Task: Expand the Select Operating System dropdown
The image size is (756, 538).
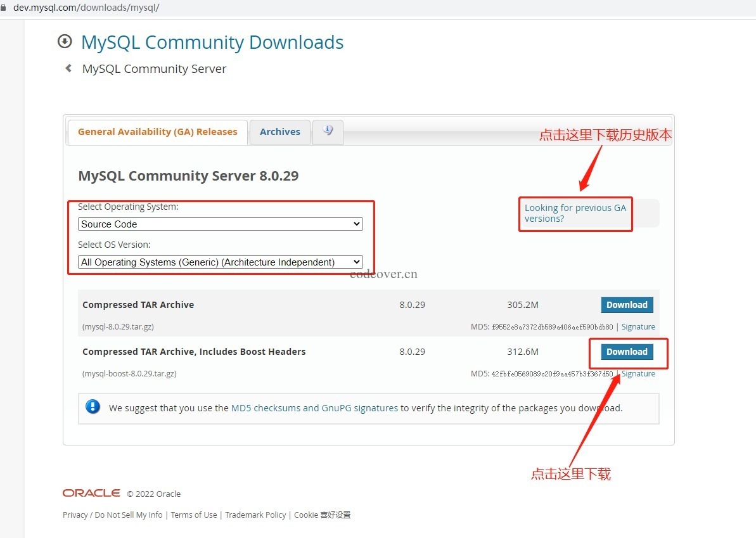Action: tap(220, 224)
